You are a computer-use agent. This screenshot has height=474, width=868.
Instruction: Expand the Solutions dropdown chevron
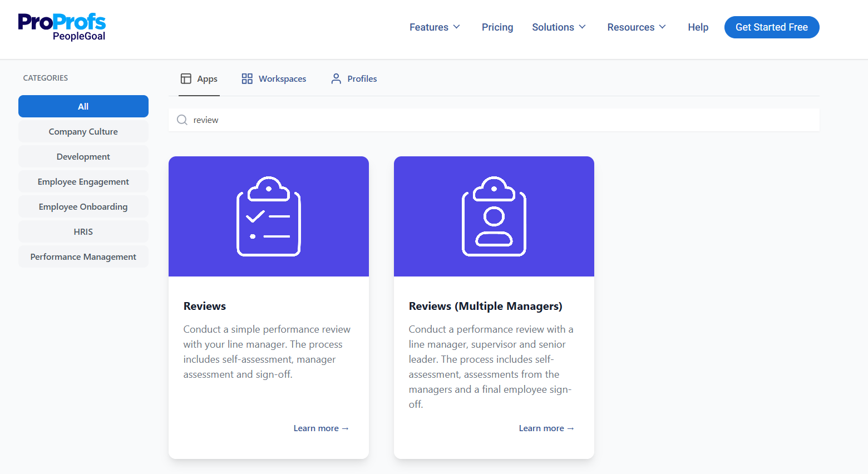click(583, 27)
